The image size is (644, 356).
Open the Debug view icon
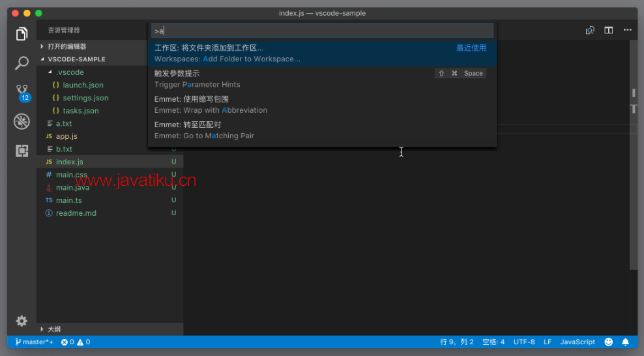[22, 121]
